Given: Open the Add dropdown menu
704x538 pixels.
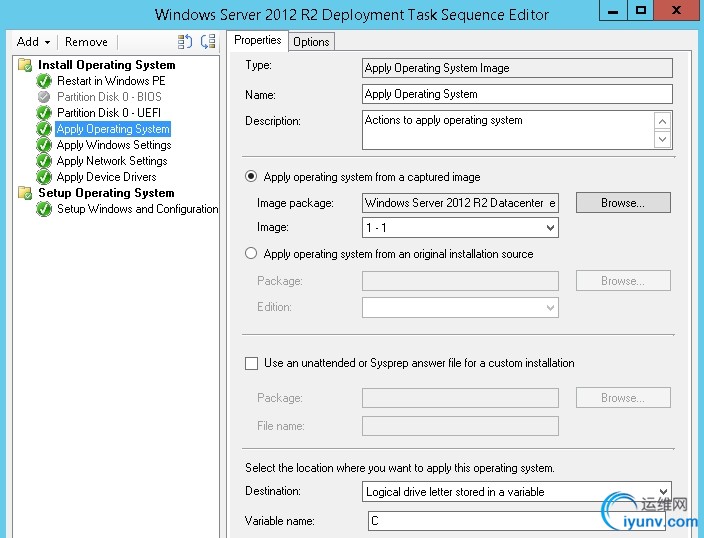Looking at the screenshot, I should [x=33, y=42].
